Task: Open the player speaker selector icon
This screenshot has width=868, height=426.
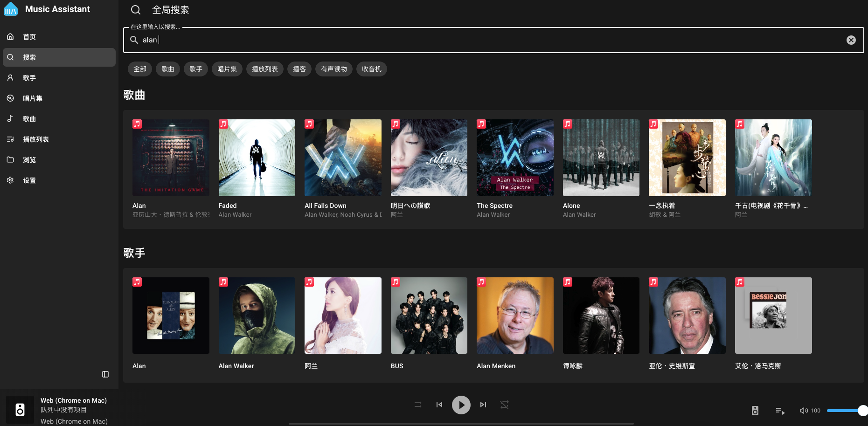Action: click(x=755, y=411)
